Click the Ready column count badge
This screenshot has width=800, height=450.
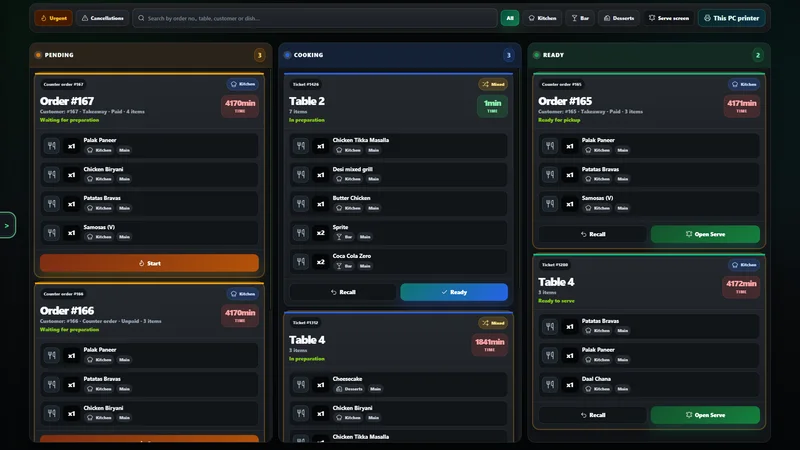tap(758, 55)
